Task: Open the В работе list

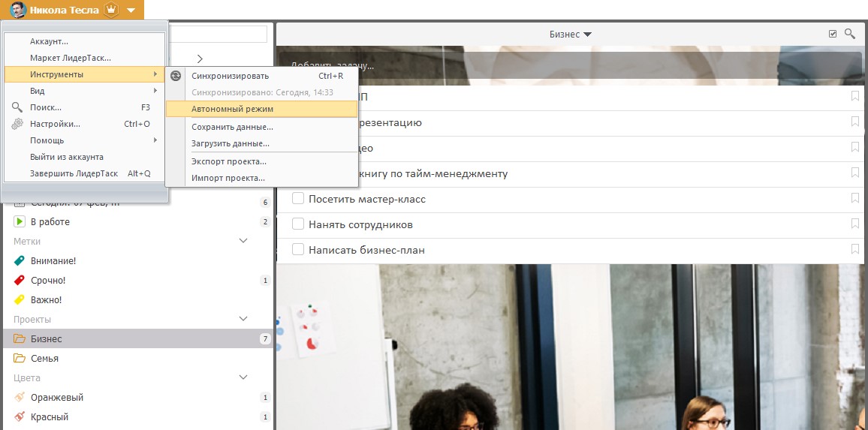Action: coord(137,222)
